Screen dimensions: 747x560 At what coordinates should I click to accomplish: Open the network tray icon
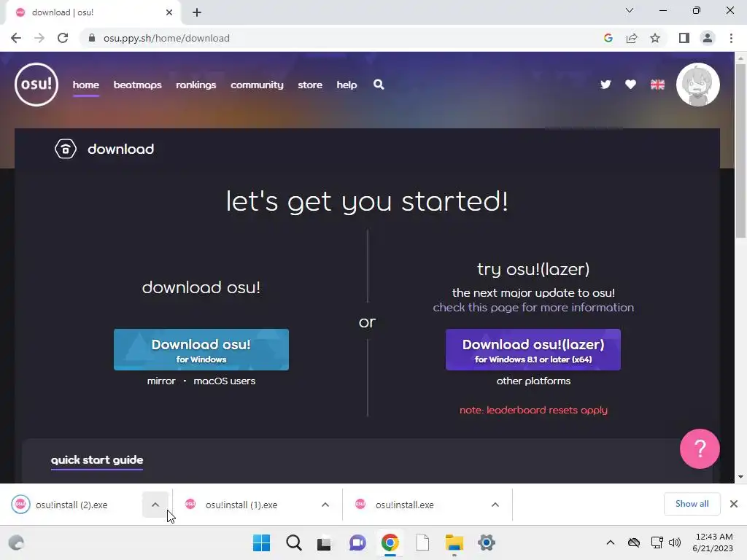pos(657,542)
